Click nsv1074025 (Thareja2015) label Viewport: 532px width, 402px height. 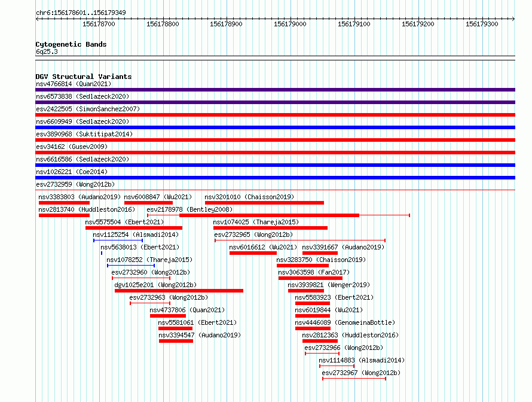click(256, 222)
